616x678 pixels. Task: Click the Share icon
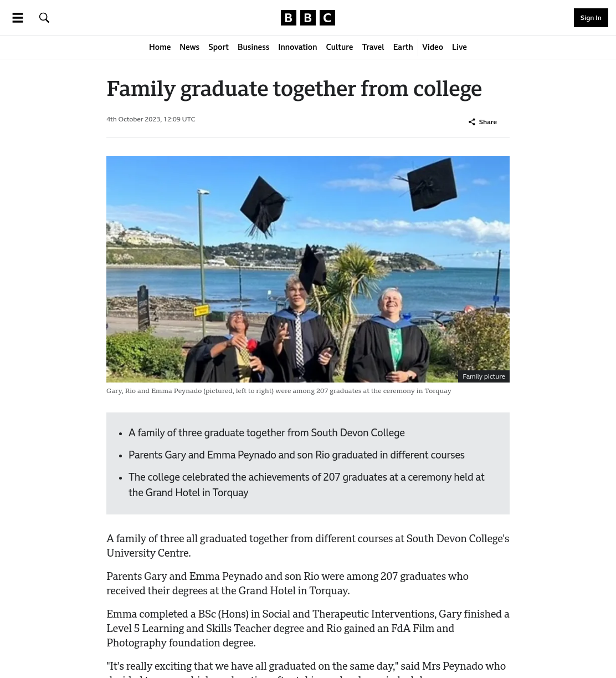click(x=472, y=122)
